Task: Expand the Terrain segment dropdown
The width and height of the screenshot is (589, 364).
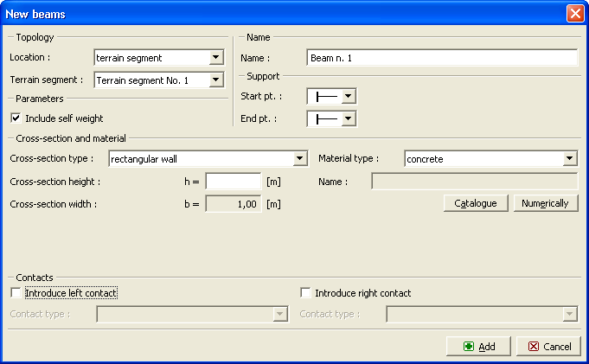Action: 215,80
